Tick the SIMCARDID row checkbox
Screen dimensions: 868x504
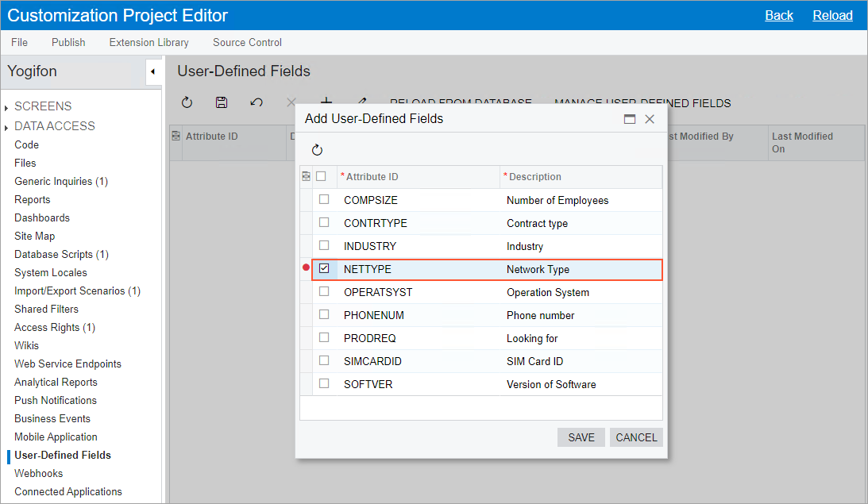point(324,361)
